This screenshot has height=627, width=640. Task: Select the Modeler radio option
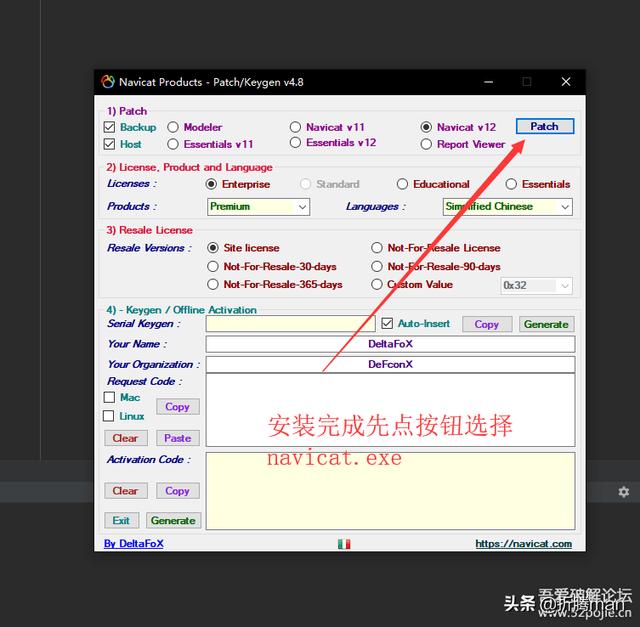pyautogui.click(x=173, y=127)
